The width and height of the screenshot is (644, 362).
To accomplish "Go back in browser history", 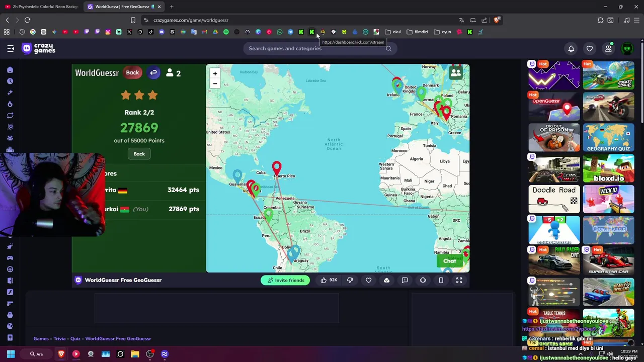I will tap(7, 20).
